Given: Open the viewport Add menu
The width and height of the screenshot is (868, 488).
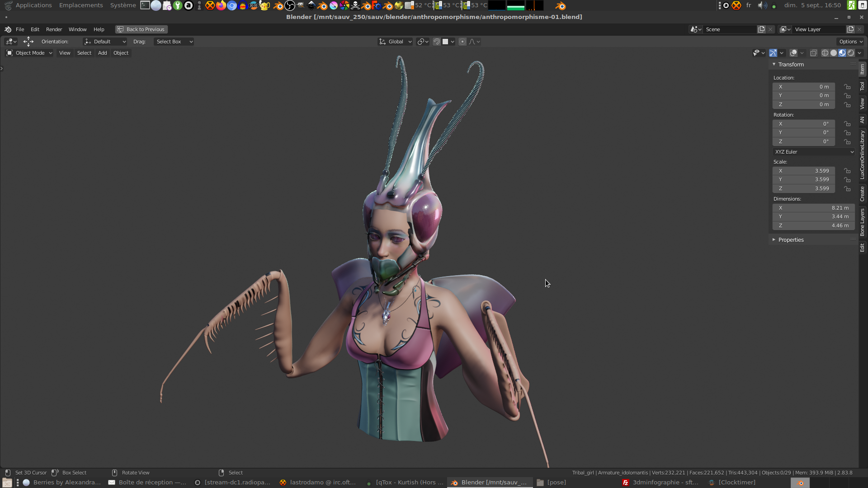Looking at the screenshot, I should click(103, 53).
